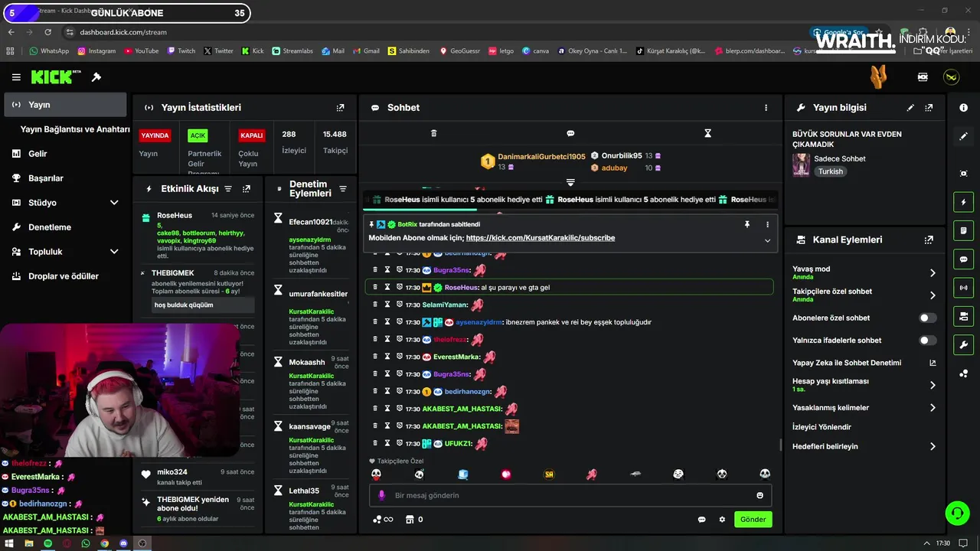This screenshot has width=980, height=551.
Task: Click the hourglass icon in chat toolbar
Action: click(707, 133)
